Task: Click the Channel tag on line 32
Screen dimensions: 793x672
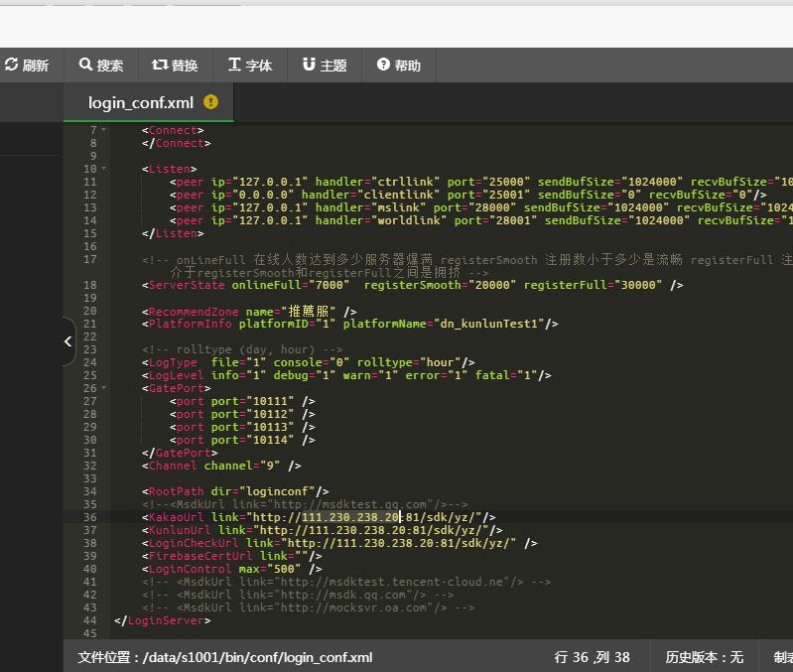Action: (x=174, y=467)
